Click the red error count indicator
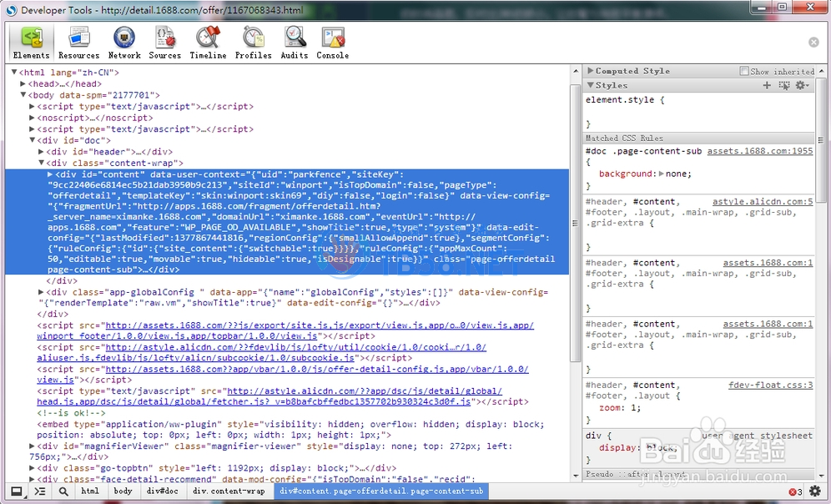Viewport: 831px width, 504px height. pos(795,491)
